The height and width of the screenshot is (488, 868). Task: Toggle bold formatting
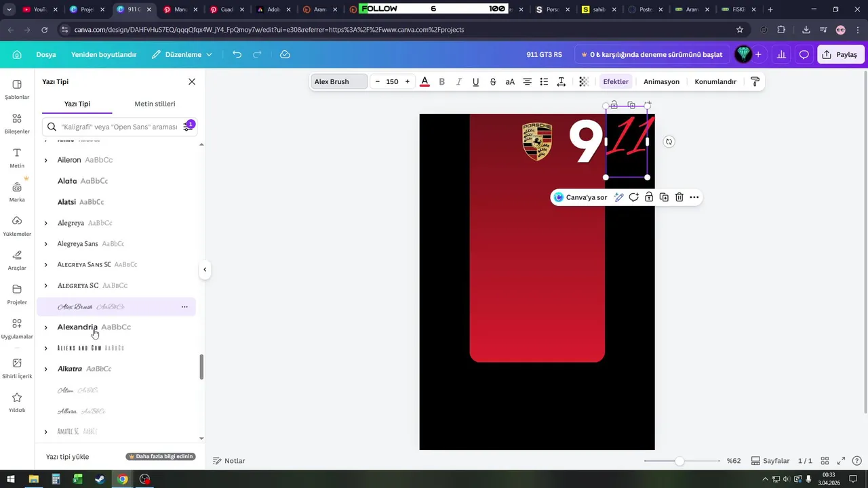click(441, 81)
